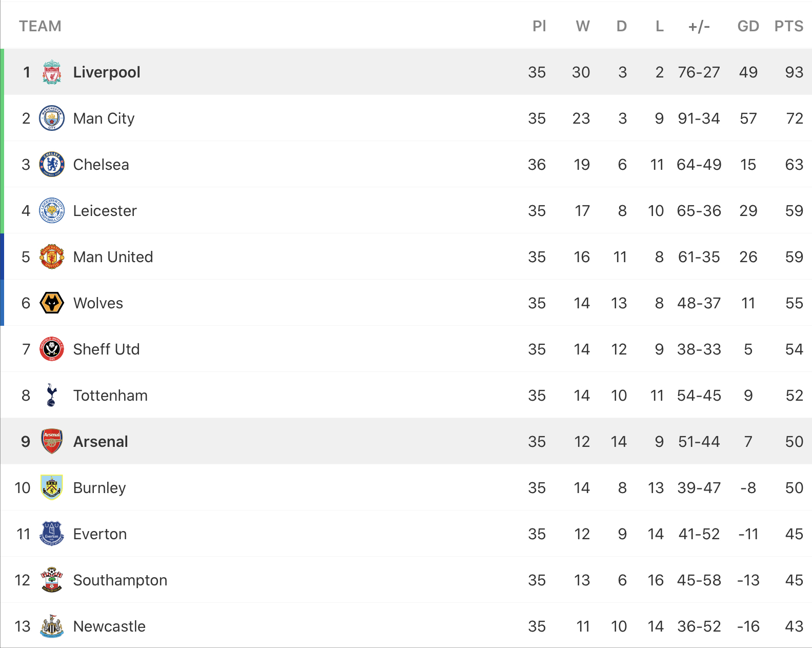Open the Arsenal team name link

(x=101, y=442)
